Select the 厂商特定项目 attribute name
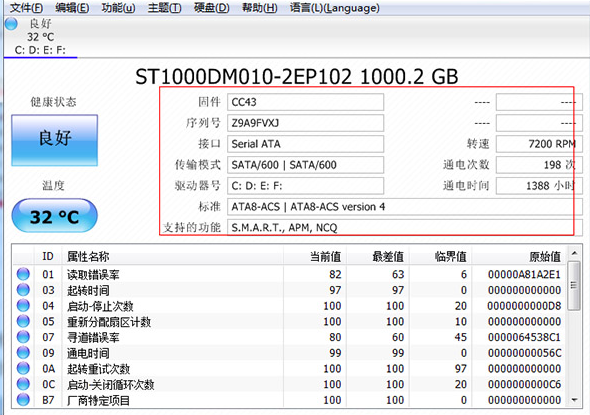The height and width of the screenshot is (415, 590). click(98, 400)
